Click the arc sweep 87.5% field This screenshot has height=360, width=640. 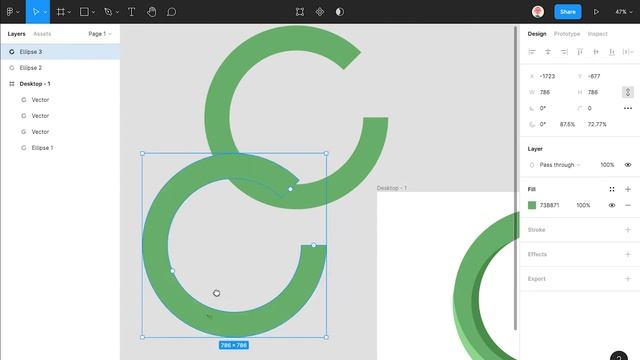567,124
